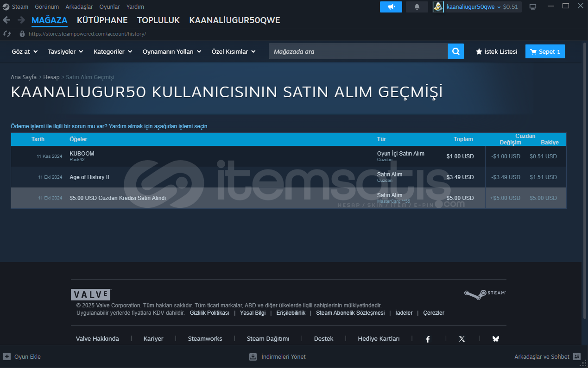Click the back navigation arrow
The width and height of the screenshot is (588, 368).
[6, 20]
